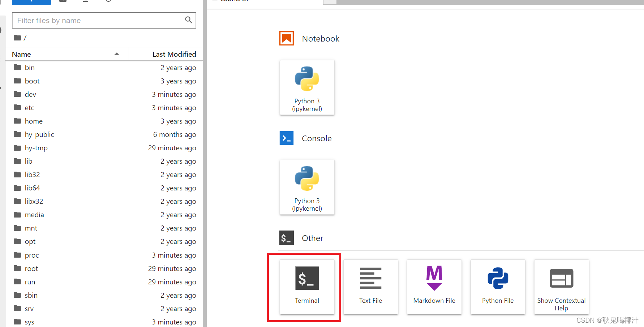Create a new Markdown File
The height and width of the screenshot is (327, 644).
pos(434,287)
